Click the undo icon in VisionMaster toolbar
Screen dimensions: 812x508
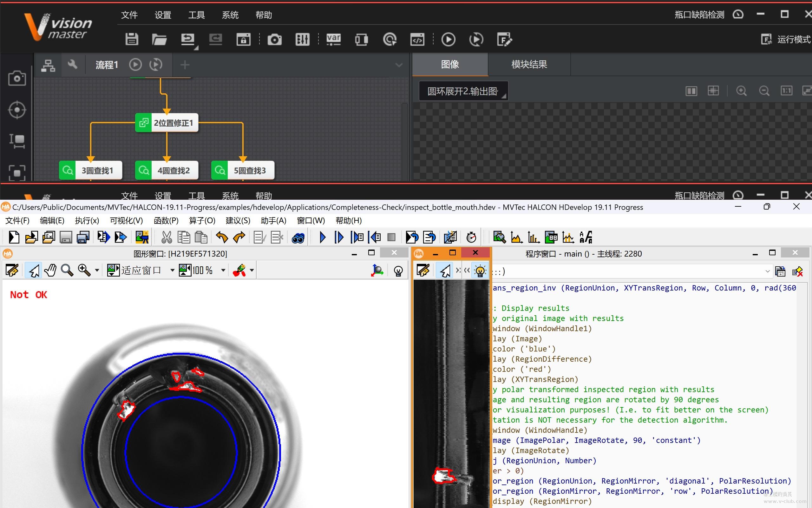click(x=188, y=39)
